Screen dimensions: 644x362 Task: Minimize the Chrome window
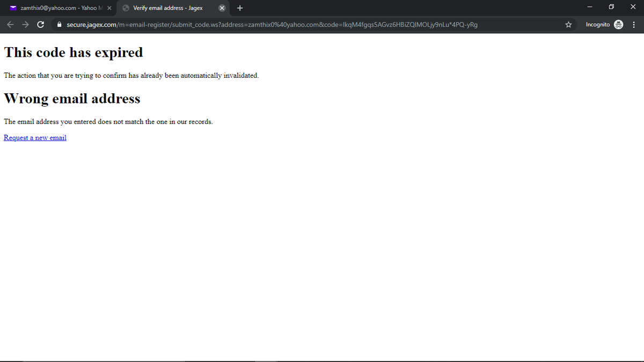[x=590, y=8]
